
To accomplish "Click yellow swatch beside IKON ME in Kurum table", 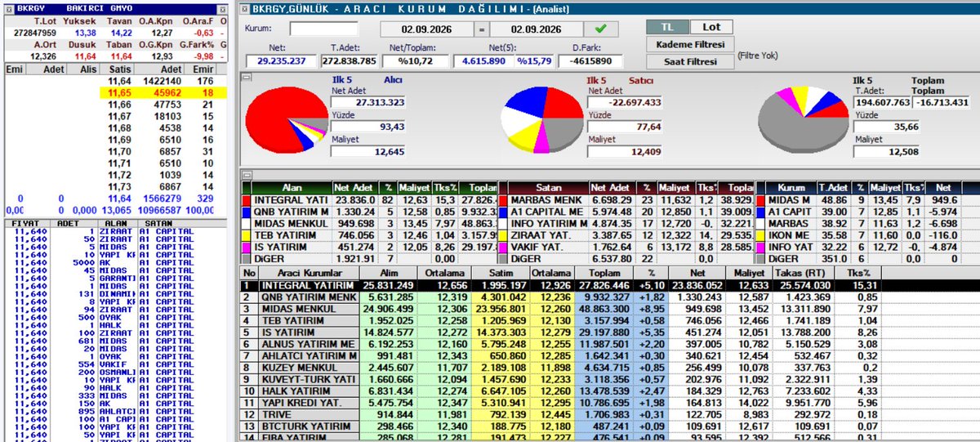I will [760, 235].
